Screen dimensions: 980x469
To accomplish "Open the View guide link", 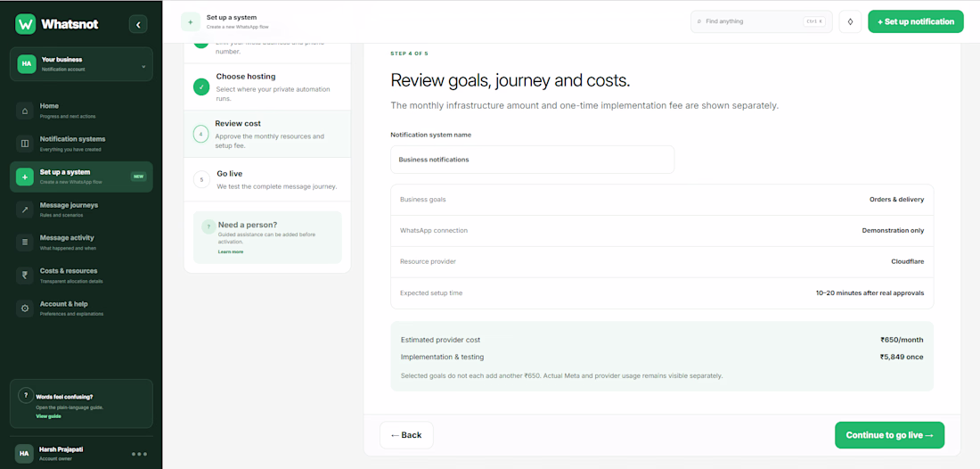I will tap(49, 416).
